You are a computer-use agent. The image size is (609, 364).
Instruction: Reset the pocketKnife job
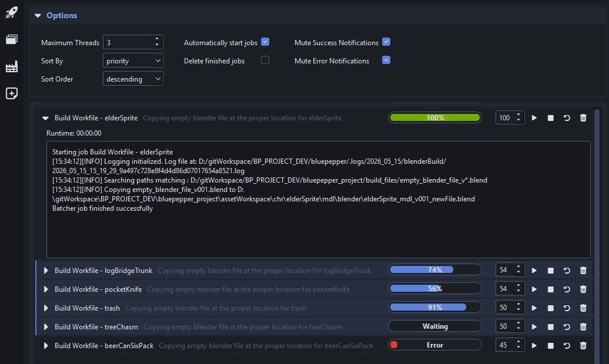pos(567,289)
